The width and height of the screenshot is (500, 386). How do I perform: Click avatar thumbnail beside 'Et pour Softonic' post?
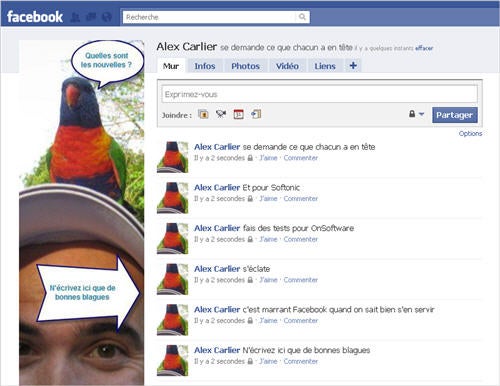click(173, 198)
